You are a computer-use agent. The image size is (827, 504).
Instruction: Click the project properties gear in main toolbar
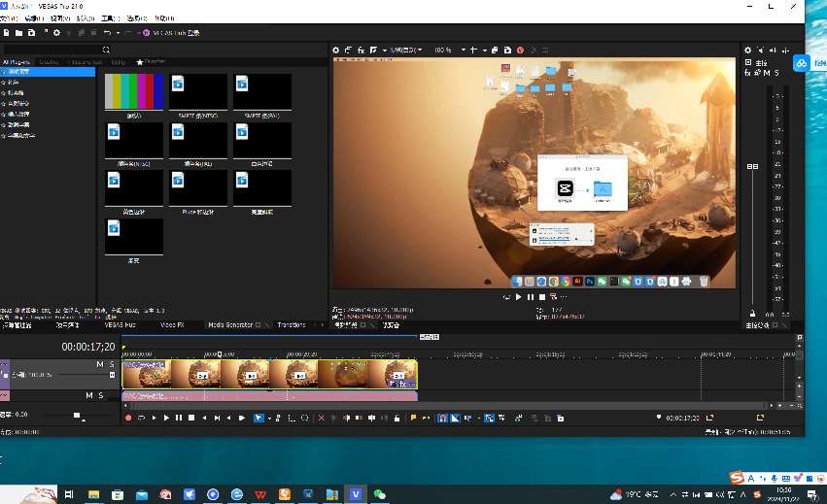(56, 33)
